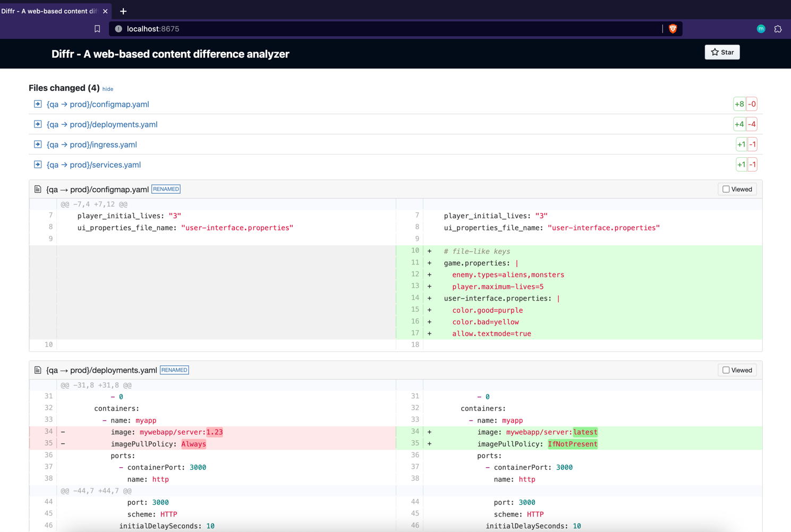Open the browser extensions puzzle icon

pyautogui.click(x=778, y=29)
